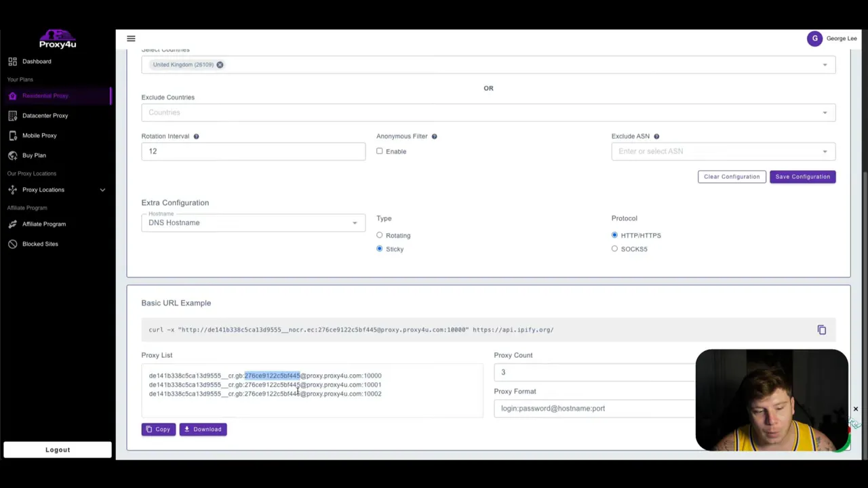
Task: Click the Rotation Interval input field
Action: tap(253, 150)
